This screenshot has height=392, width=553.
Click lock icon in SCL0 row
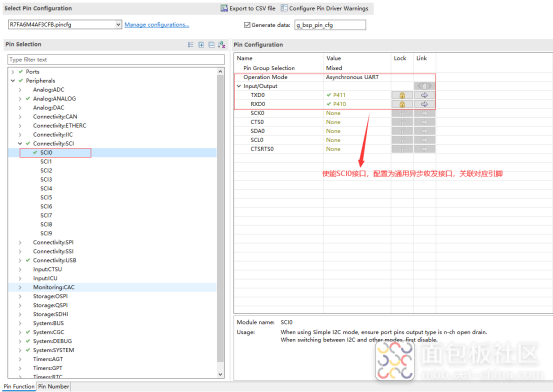402,140
